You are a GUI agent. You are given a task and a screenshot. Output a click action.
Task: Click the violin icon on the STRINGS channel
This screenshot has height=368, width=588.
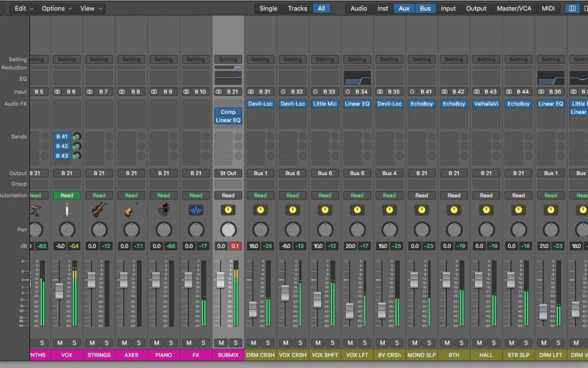[99, 209]
